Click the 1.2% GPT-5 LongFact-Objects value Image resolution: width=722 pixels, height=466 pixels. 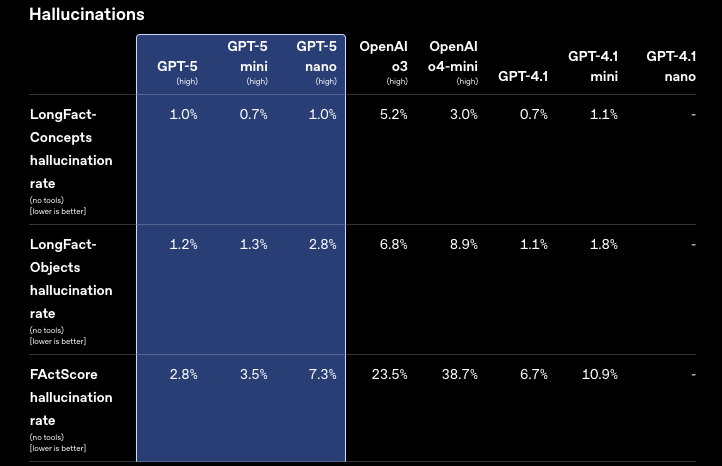[x=183, y=244]
